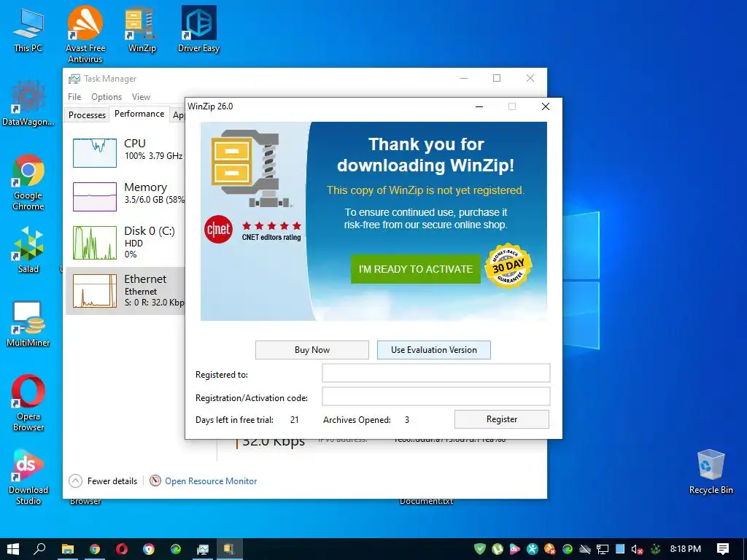Minimize the WinZip 26.0 dialog

(479, 106)
